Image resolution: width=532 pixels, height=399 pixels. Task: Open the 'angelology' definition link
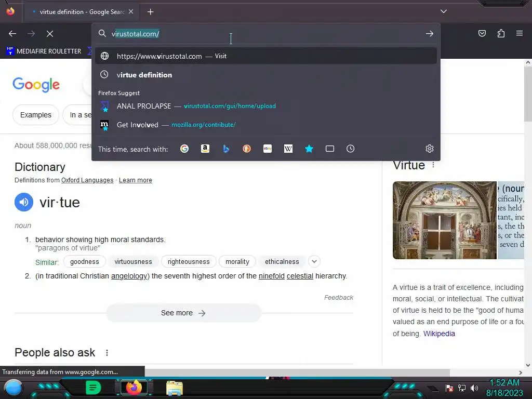[129, 276]
